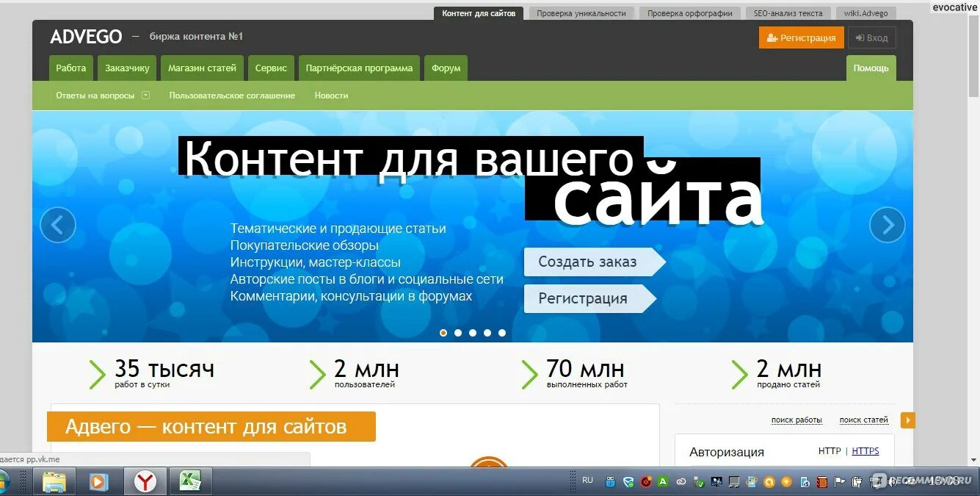Screen dimensions: 980x496
Task: Click the Creative Cloud tray icon
Action: [681, 482]
